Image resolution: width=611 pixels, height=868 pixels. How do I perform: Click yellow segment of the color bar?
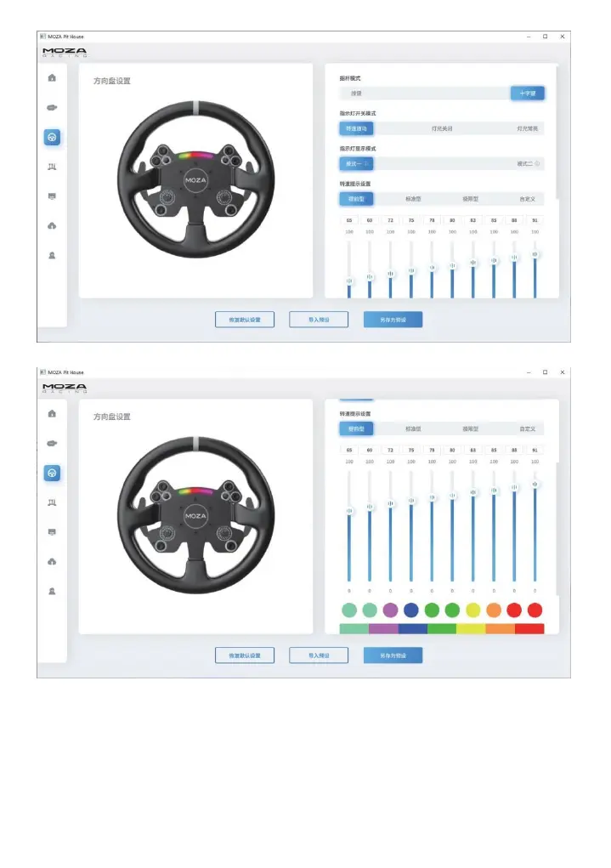(x=471, y=629)
